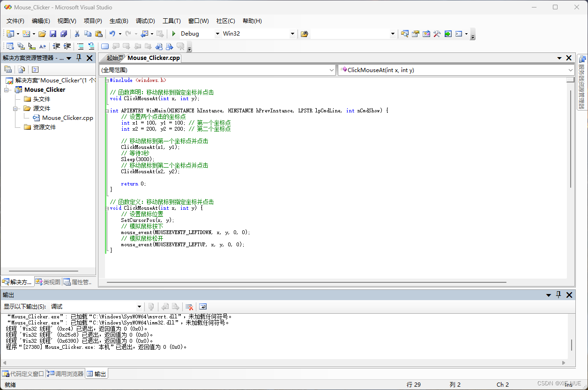Click the Complete Word icon
Screen dimensions: 588x390
43,46
